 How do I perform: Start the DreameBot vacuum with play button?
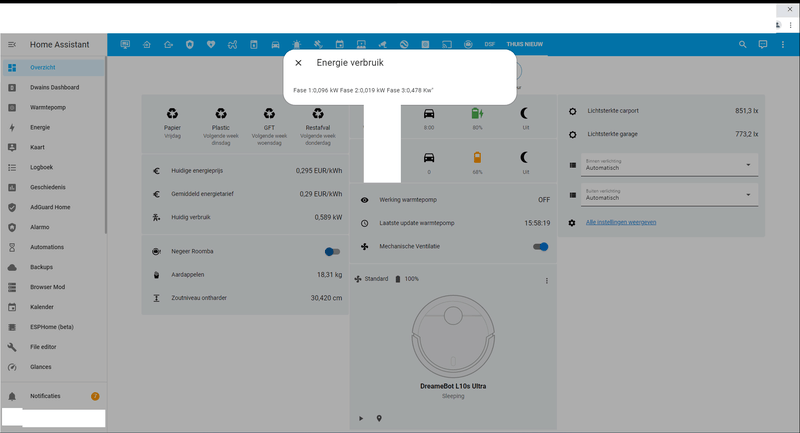coord(361,418)
